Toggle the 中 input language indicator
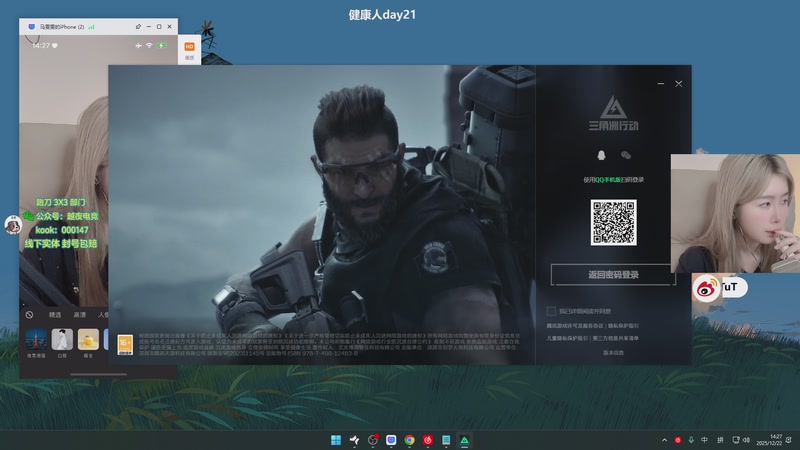Screen dimensions: 800x450 pyautogui.click(x=705, y=440)
